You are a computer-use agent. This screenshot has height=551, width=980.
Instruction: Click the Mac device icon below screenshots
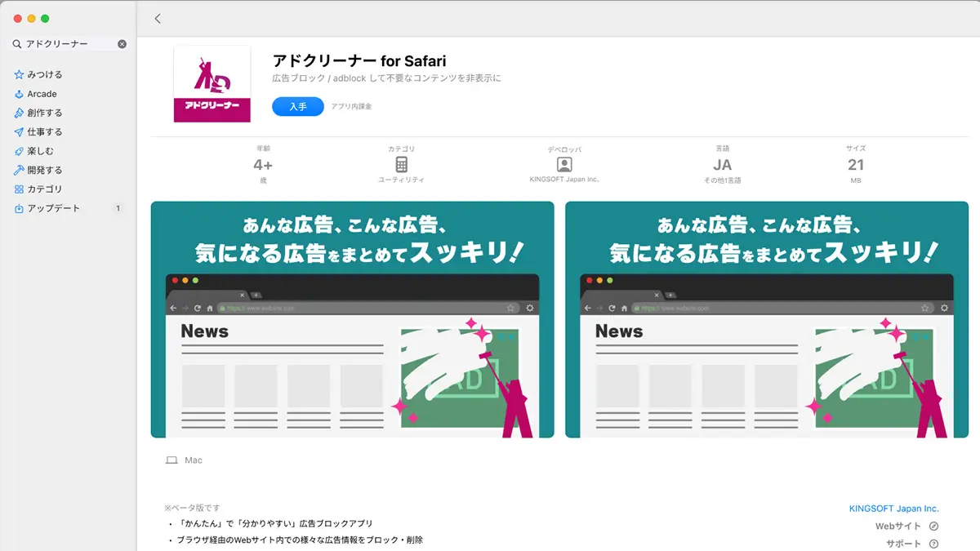click(x=171, y=460)
